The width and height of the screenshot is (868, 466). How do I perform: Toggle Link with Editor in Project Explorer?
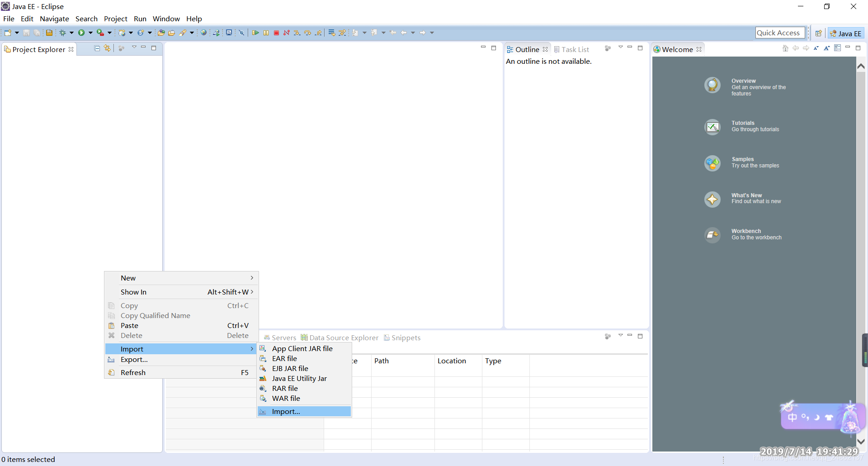click(x=107, y=48)
